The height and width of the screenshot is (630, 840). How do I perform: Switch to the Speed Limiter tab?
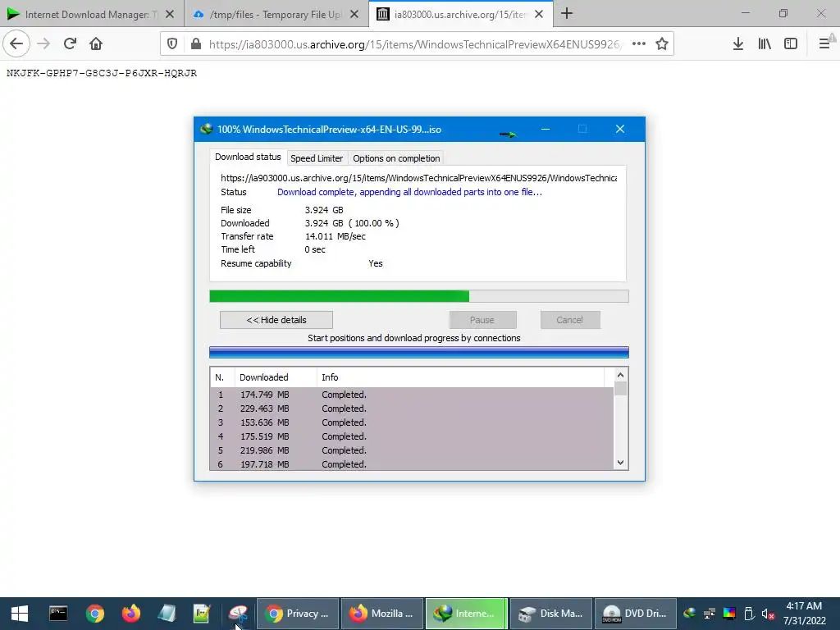pyautogui.click(x=317, y=158)
